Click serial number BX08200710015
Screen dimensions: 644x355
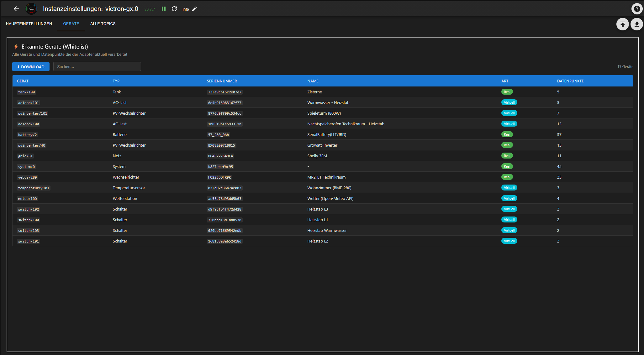tap(222, 145)
